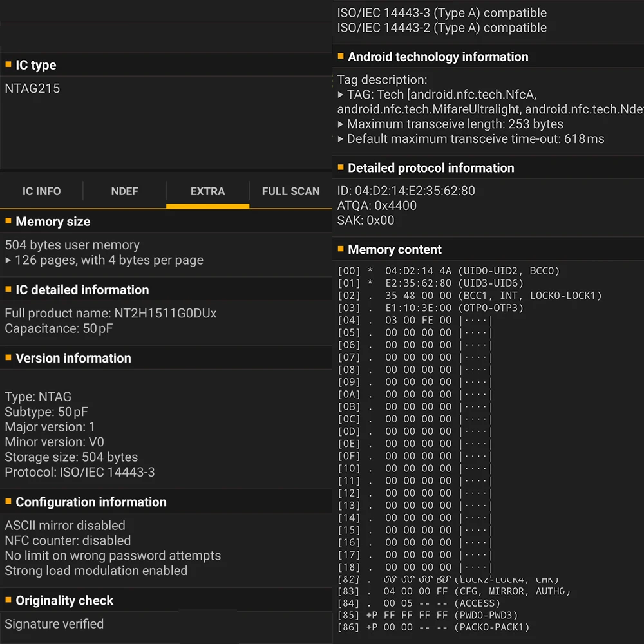Select memory row [02] BCC1, INT, LOCK0-LOCK1
644x644 pixels.
click(469, 296)
